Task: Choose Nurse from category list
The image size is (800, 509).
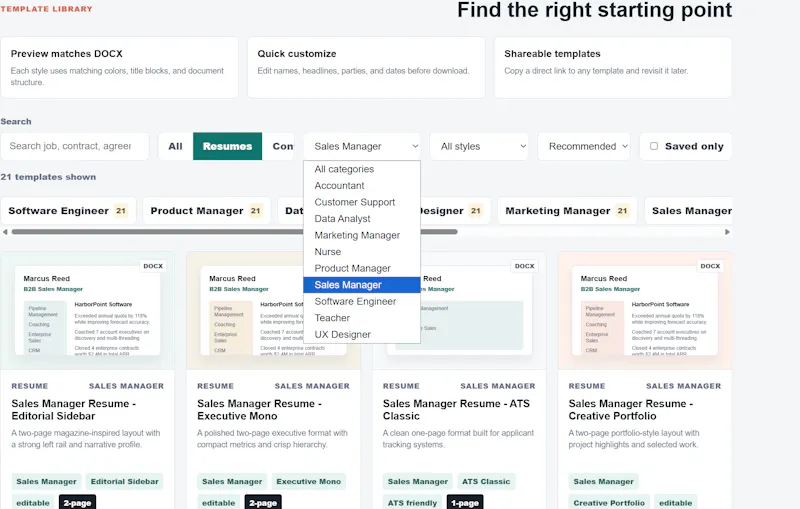Action: [x=362, y=252]
